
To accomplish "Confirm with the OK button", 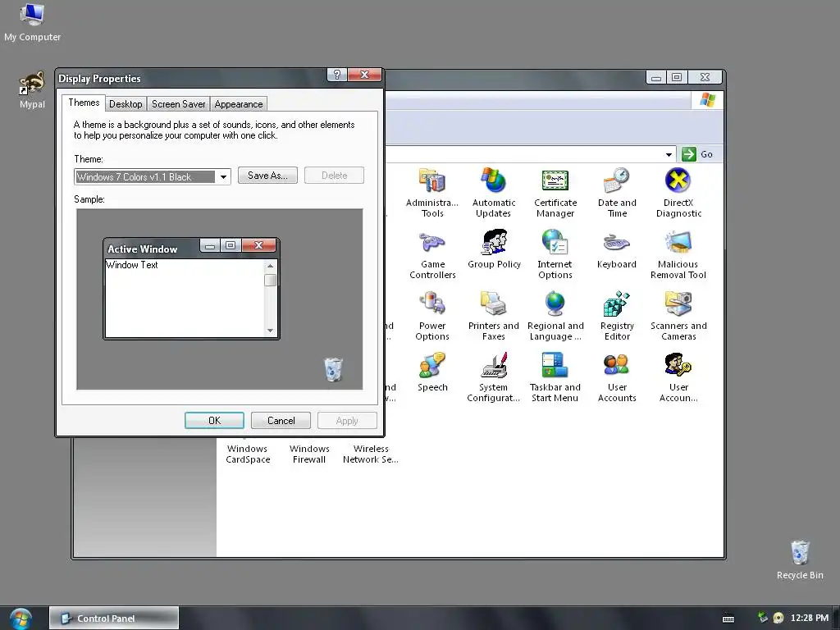I will (x=214, y=421).
